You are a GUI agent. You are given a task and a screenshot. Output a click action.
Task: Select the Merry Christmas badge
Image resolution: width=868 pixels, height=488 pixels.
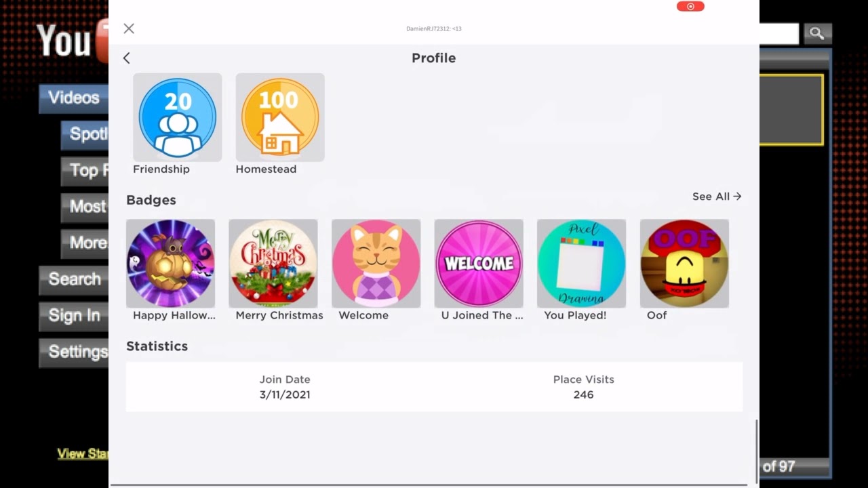[x=273, y=263]
